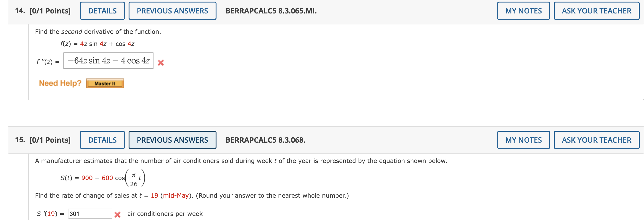Click the question 15 points label [0/1 Points]
The height and width of the screenshot is (220, 644).
tap(50, 140)
